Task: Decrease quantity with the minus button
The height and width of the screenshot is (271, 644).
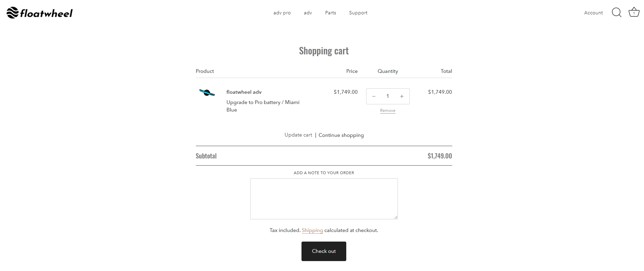Action: click(x=374, y=96)
